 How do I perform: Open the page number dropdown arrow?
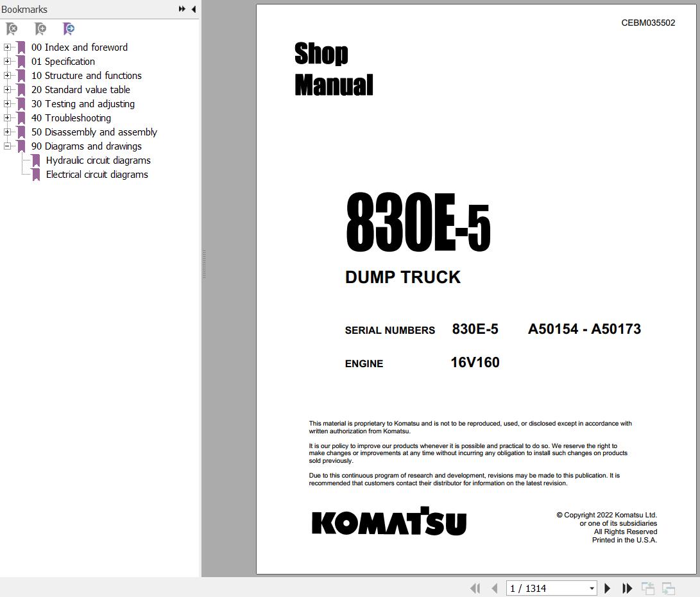[592, 589]
